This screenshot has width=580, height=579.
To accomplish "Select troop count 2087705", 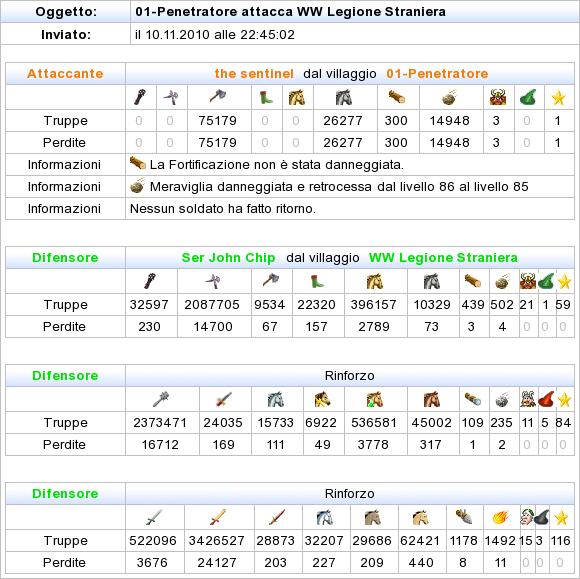I will (212, 304).
